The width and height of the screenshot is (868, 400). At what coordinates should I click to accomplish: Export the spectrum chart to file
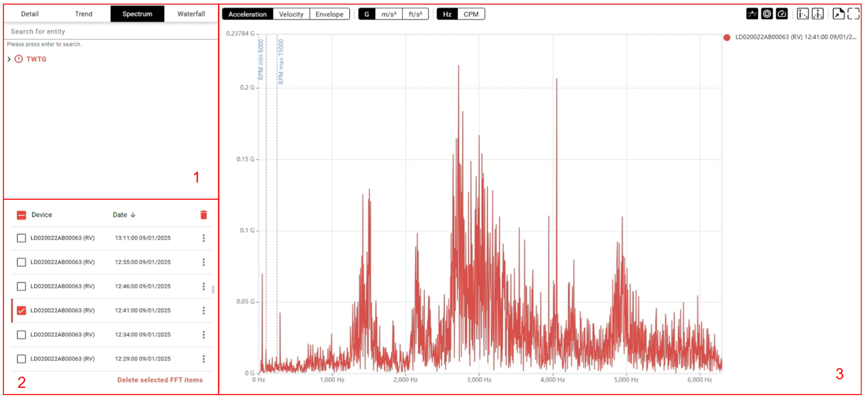(838, 14)
